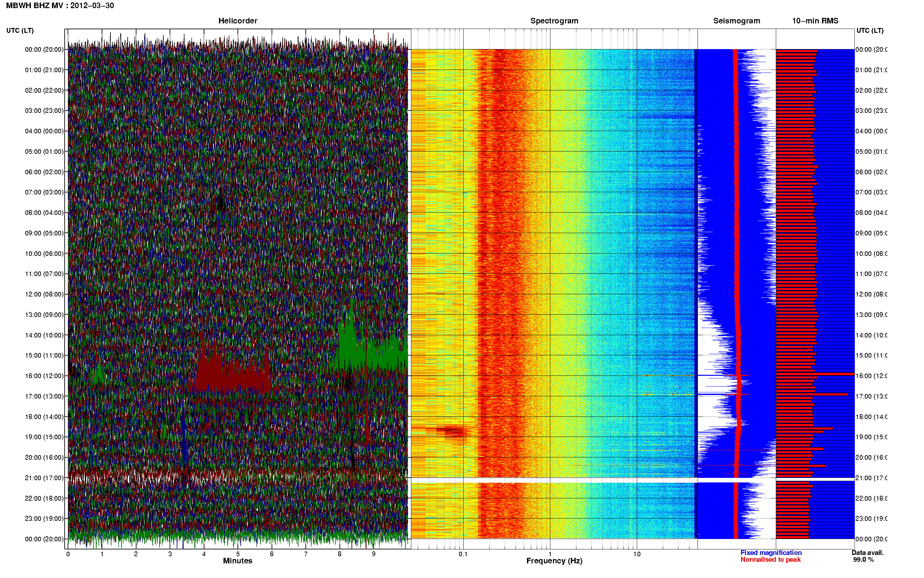Click the blue 'Fixed magnification' legend text
Screen dimensions: 924x578
tap(771, 553)
